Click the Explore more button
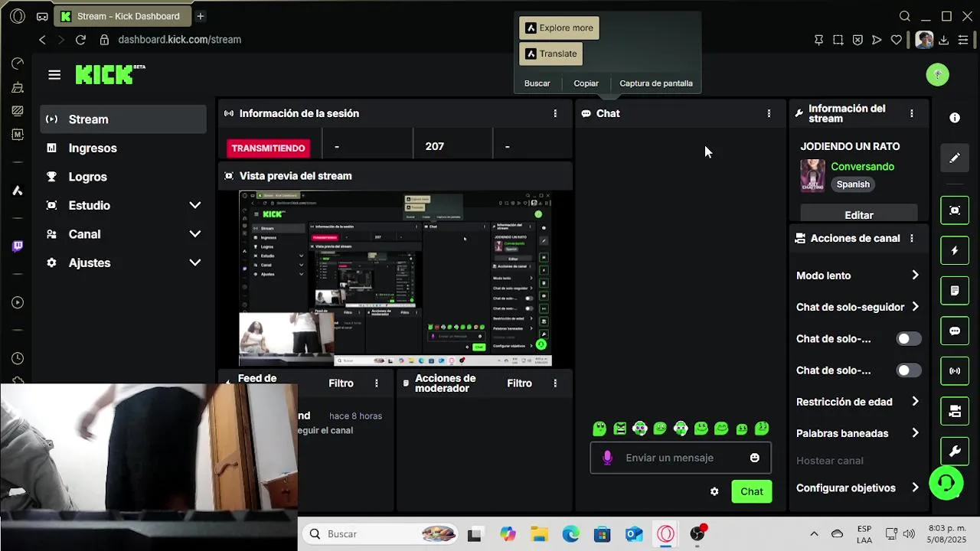 (559, 28)
